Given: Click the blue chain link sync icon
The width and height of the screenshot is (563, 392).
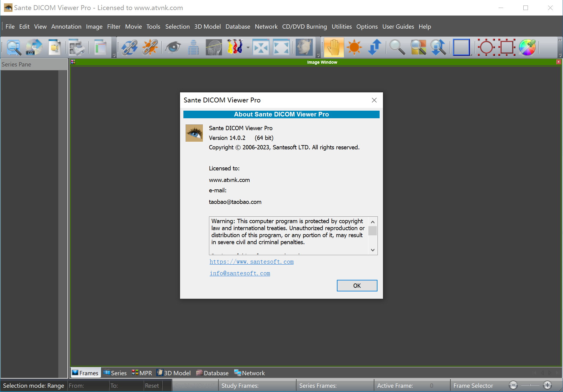Looking at the screenshot, I should click(129, 47).
